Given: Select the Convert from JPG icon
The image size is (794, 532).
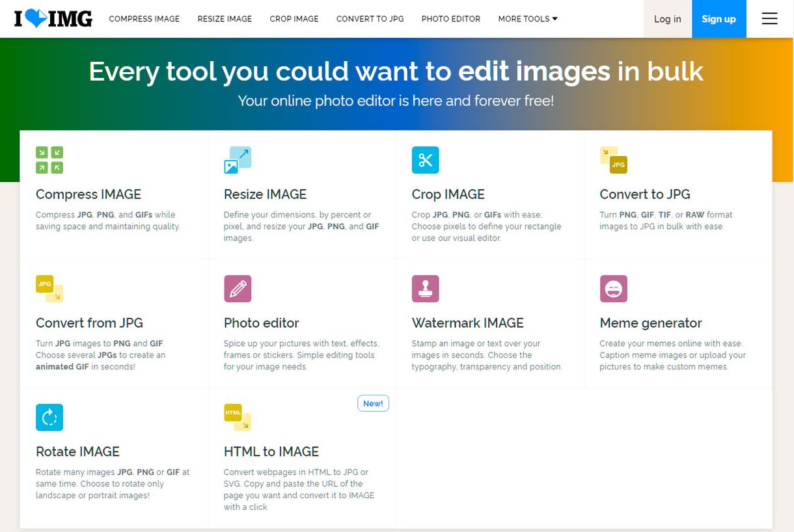Looking at the screenshot, I should (x=49, y=288).
